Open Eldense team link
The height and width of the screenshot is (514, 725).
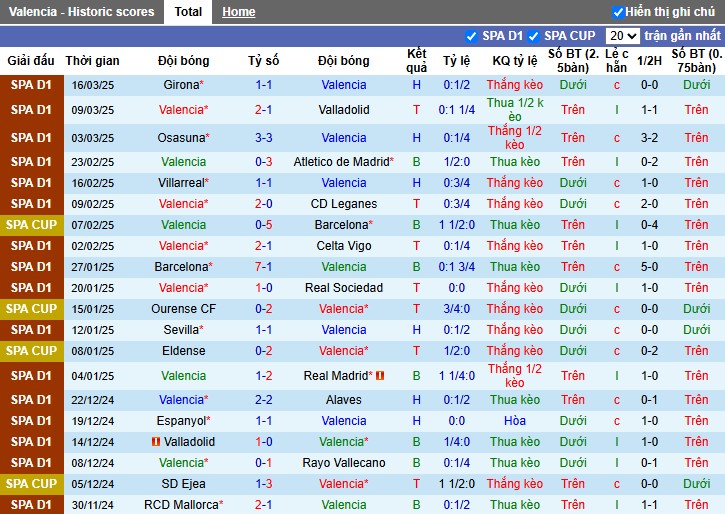183,351
